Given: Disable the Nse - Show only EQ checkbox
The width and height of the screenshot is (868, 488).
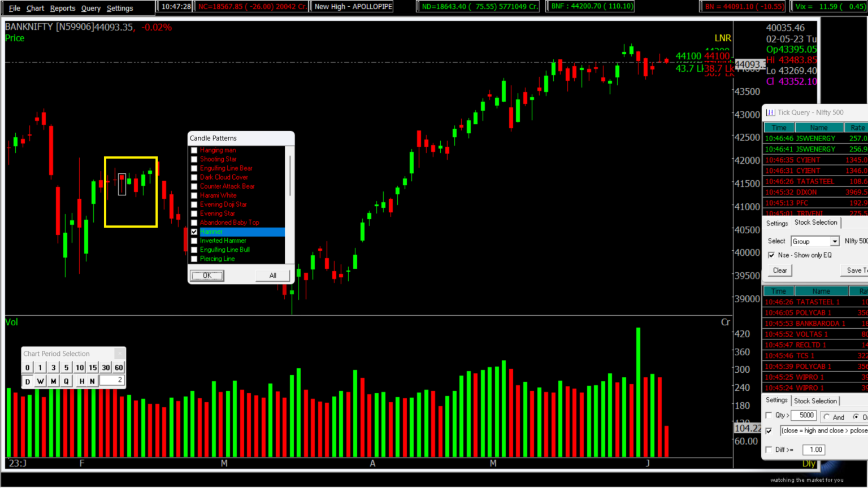Looking at the screenshot, I should coord(771,255).
